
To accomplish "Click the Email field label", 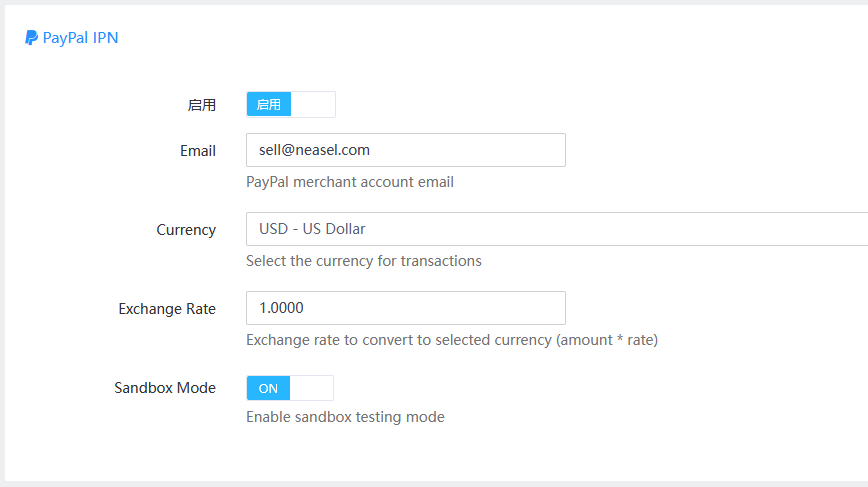I will [x=198, y=151].
